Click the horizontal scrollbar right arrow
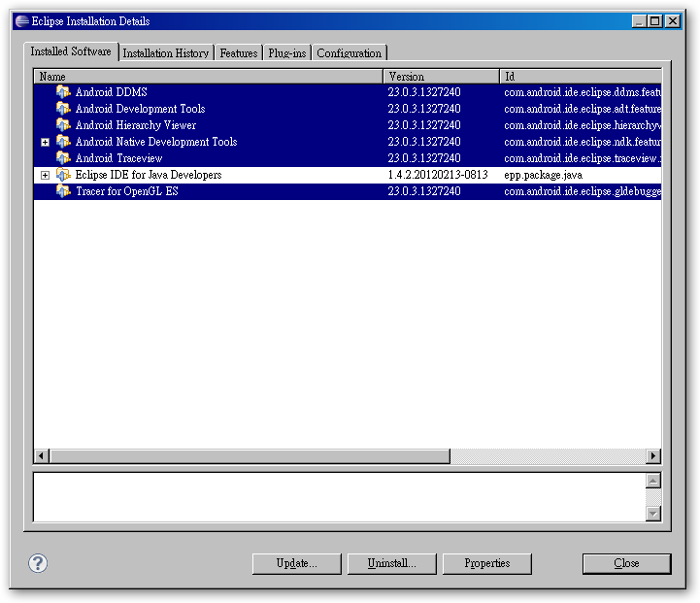 pos(653,456)
